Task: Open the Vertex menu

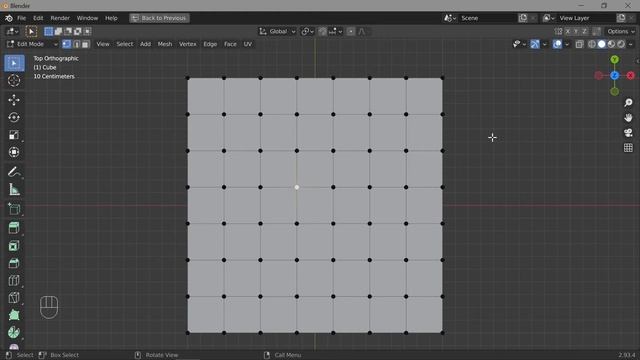Action: (188, 44)
